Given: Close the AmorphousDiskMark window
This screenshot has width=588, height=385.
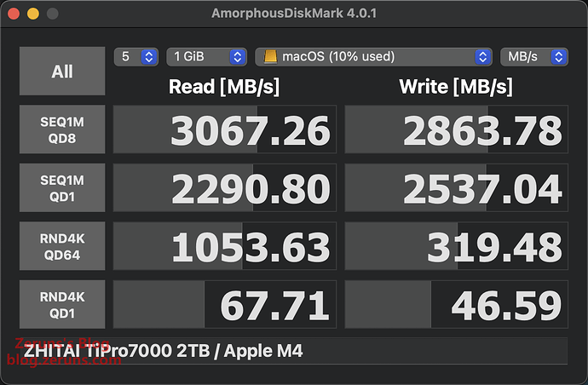Looking at the screenshot, I should tap(15, 14).
